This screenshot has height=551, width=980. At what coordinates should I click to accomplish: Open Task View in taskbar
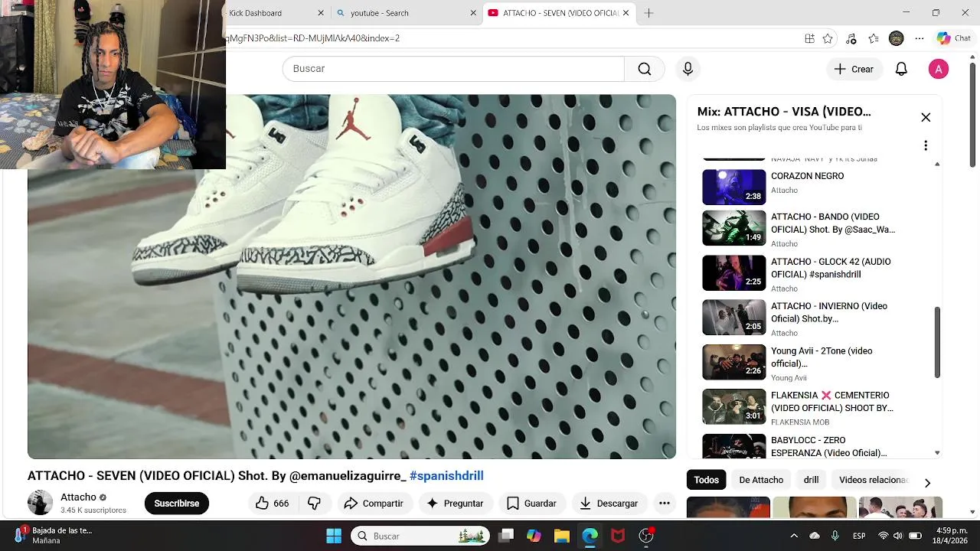point(506,536)
